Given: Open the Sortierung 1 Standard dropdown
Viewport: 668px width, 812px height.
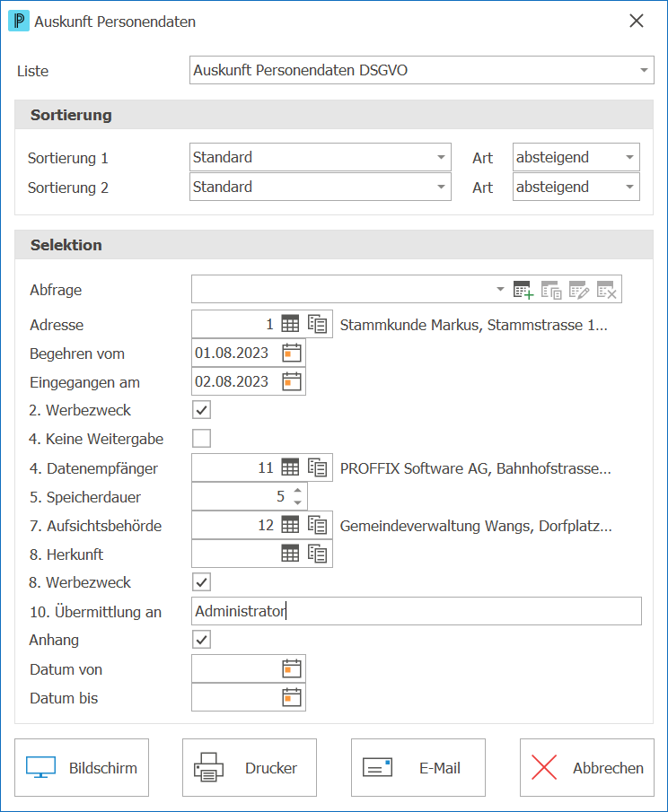Looking at the screenshot, I should click(321, 157).
